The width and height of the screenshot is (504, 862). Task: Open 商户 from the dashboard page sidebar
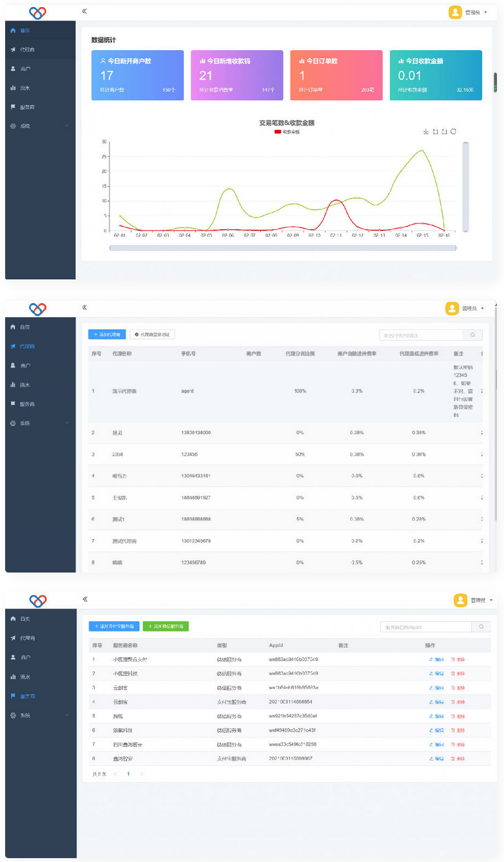pyautogui.click(x=25, y=68)
